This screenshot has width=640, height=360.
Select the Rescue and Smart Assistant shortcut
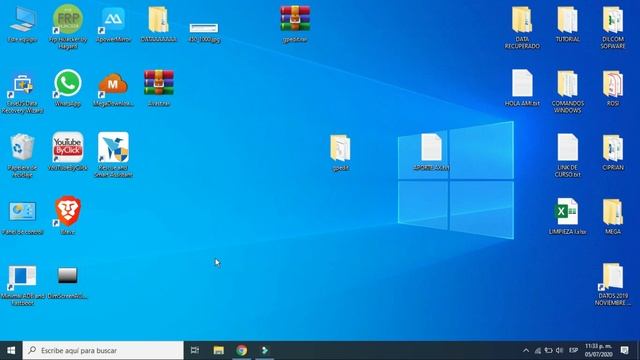coord(113,147)
